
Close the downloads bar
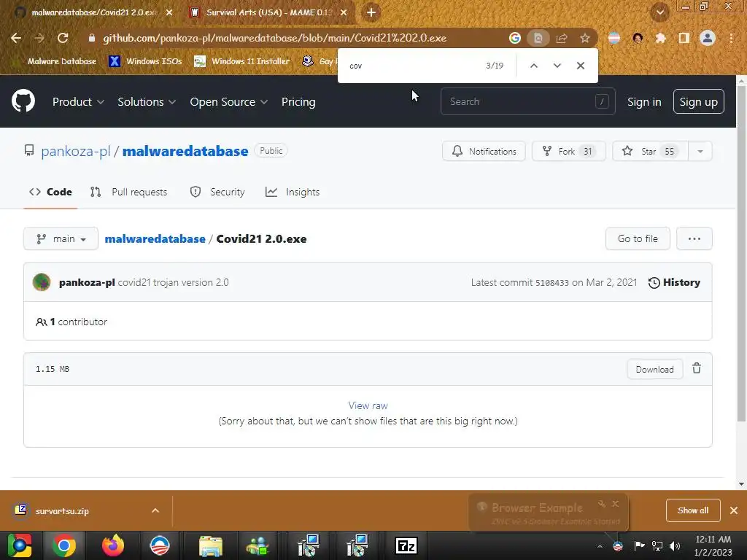pos(734,510)
